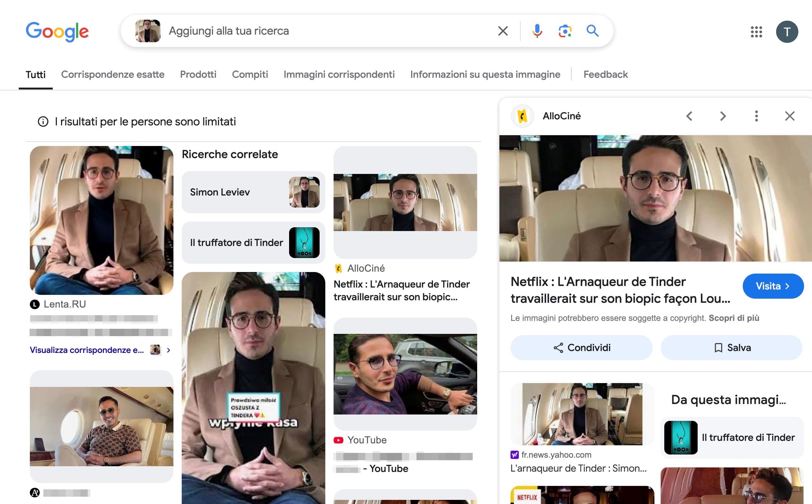Open 'Il truffatore di Tinder' card in panel
Screen dimensions: 812x504
(x=732, y=438)
